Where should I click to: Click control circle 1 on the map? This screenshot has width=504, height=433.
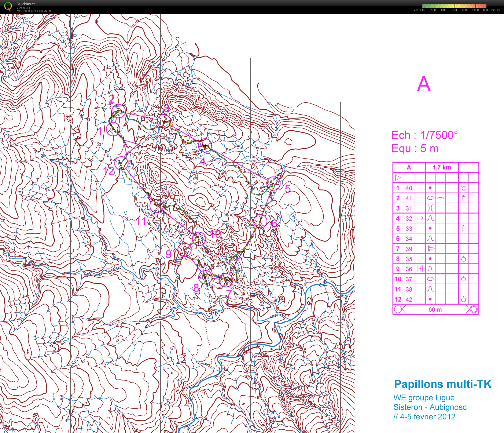(x=113, y=129)
